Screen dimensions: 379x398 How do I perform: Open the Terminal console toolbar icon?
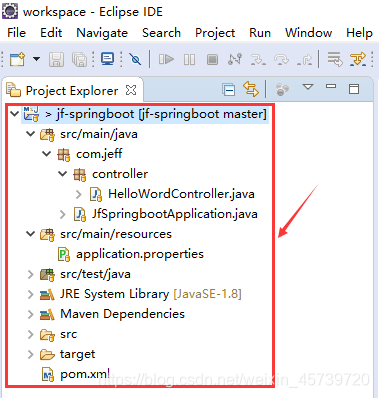[x=107, y=59]
